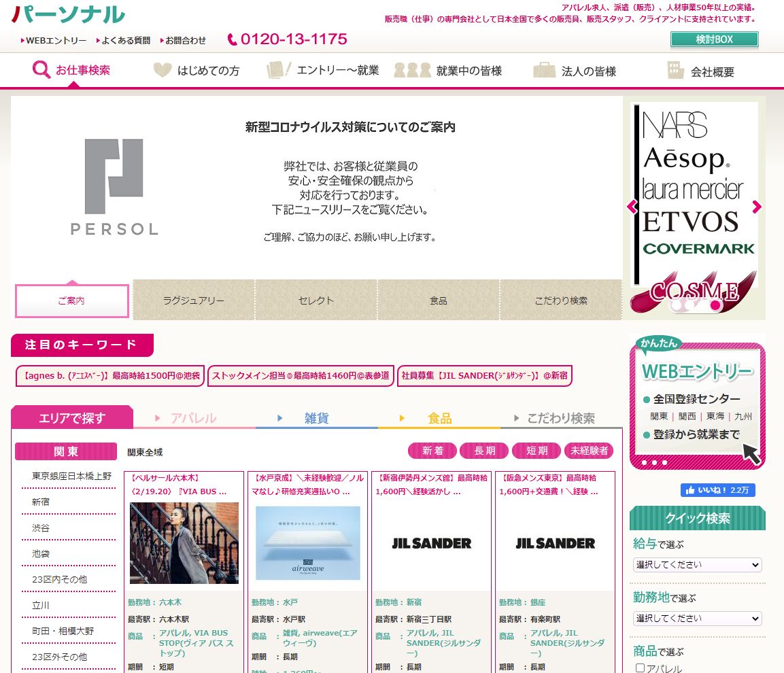The image size is (784, 673).
Task: Click the Facebook いいね！ thumbs-up button
Action: coord(717,490)
